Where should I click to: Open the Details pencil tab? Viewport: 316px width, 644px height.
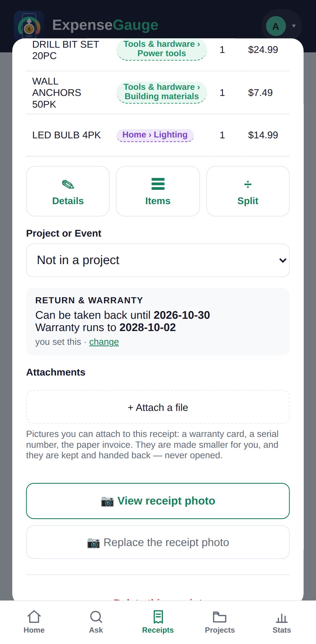(68, 191)
